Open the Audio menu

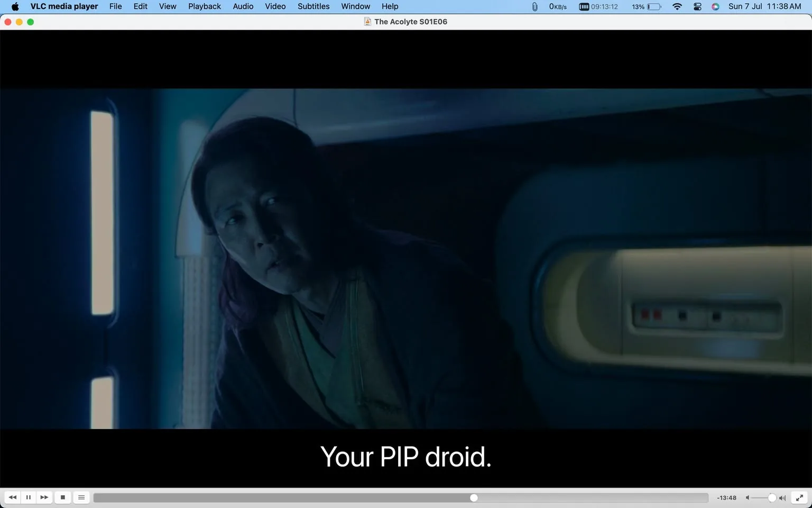(x=243, y=6)
